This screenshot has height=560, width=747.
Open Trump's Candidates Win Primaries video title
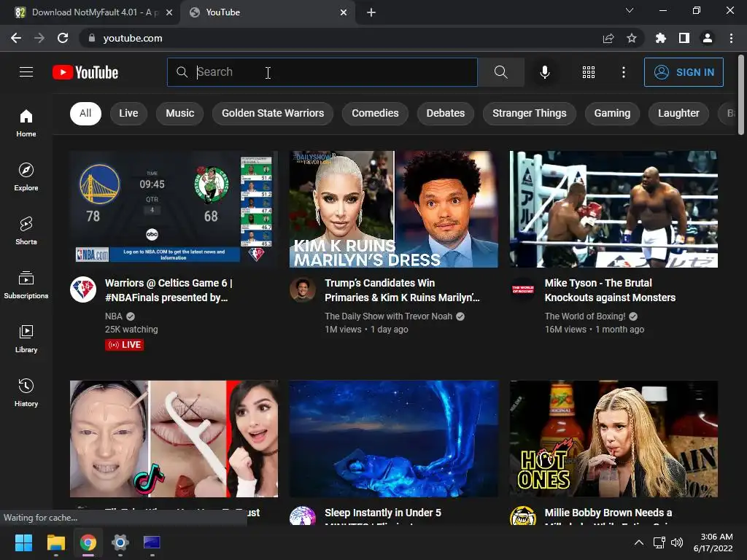(x=402, y=290)
